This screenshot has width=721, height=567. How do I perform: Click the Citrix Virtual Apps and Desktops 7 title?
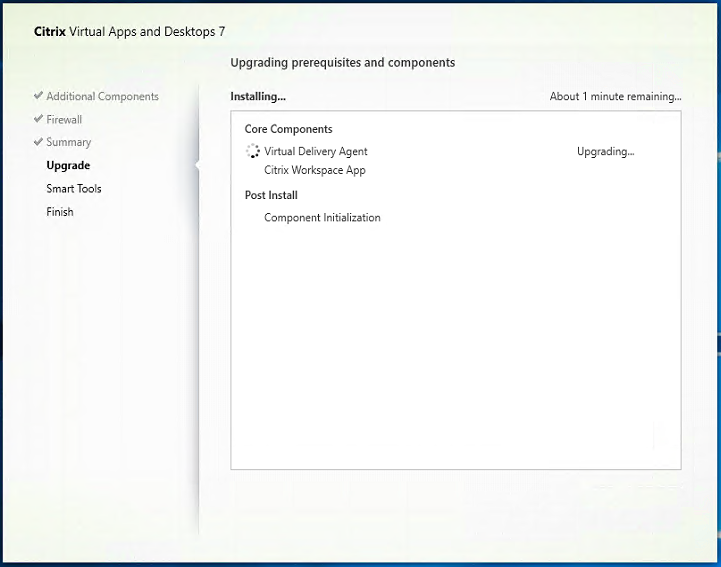(x=130, y=32)
